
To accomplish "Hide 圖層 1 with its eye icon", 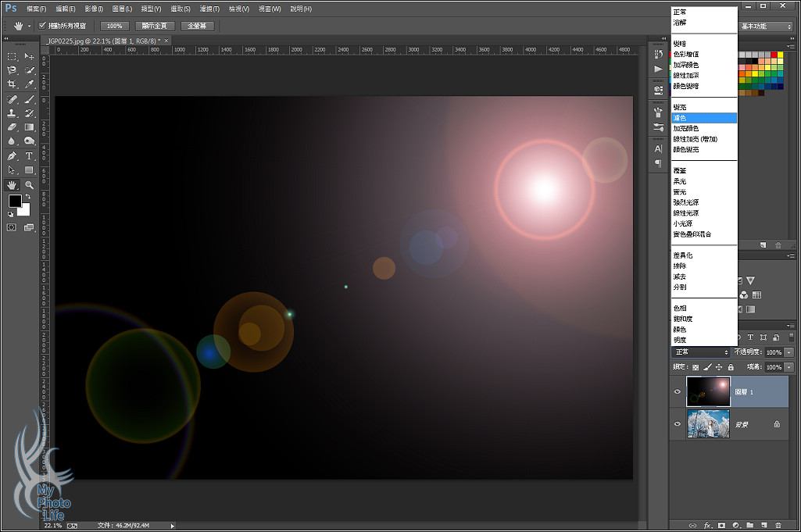I will click(678, 392).
